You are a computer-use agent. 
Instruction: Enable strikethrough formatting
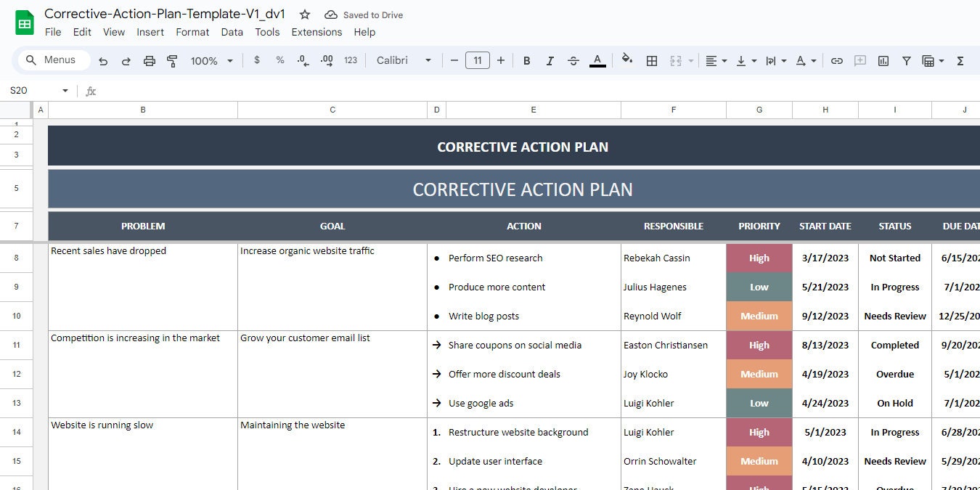pyautogui.click(x=573, y=60)
